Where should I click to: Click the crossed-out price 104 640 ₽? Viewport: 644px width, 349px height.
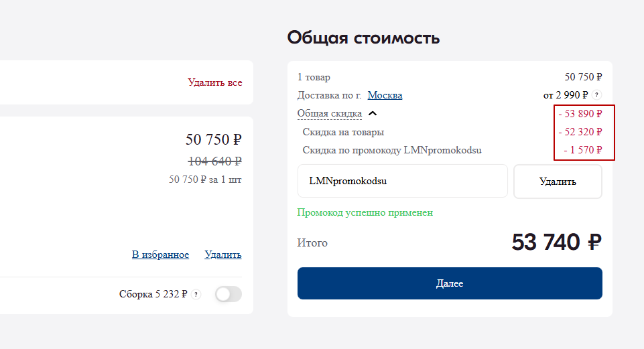[214, 161]
